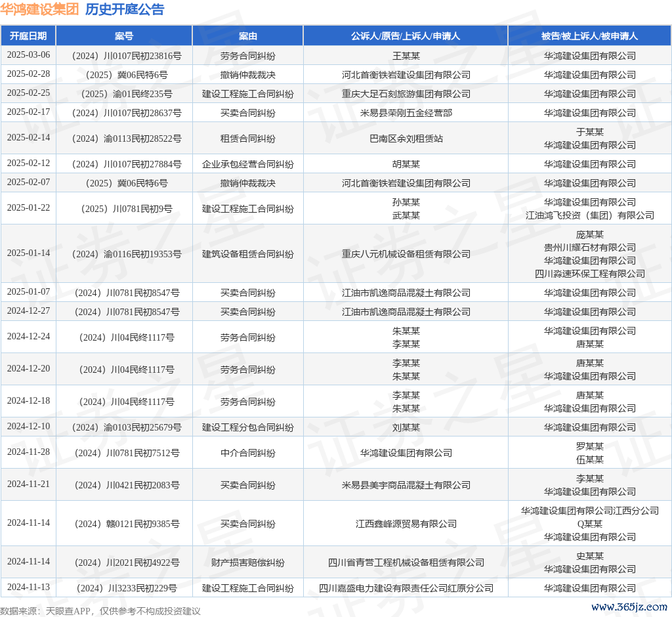Click the 历史开庭公告 heading
Screen dimensions: 672x617
(125, 9)
